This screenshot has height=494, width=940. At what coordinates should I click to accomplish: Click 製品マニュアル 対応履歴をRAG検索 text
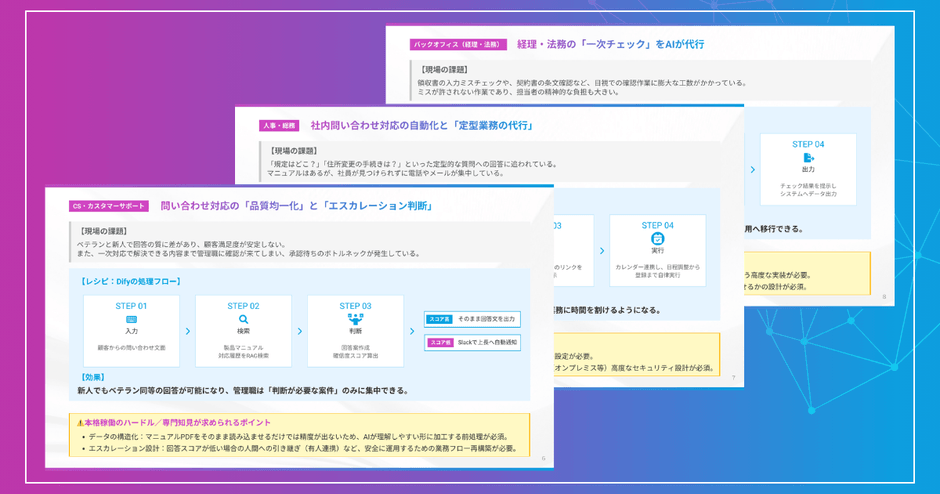[x=243, y=352]
